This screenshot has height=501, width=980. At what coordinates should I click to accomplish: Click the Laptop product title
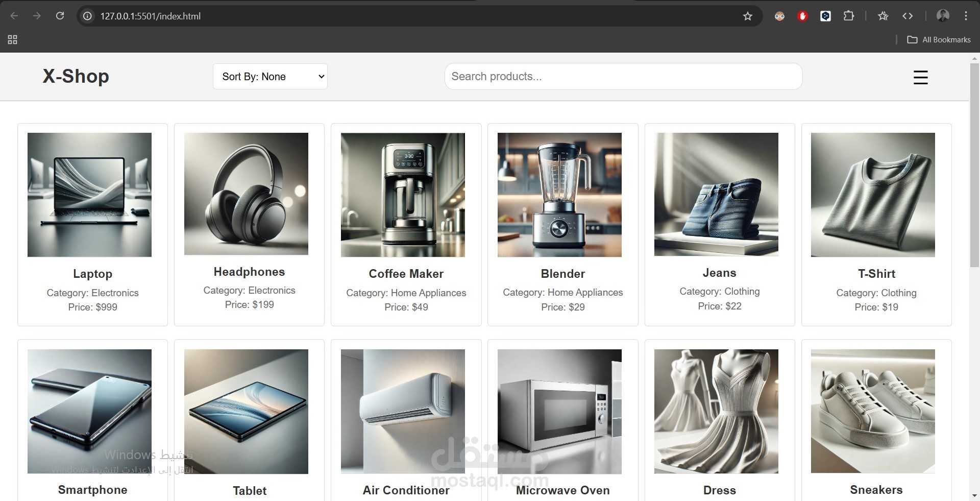click(x=92, y=274)
